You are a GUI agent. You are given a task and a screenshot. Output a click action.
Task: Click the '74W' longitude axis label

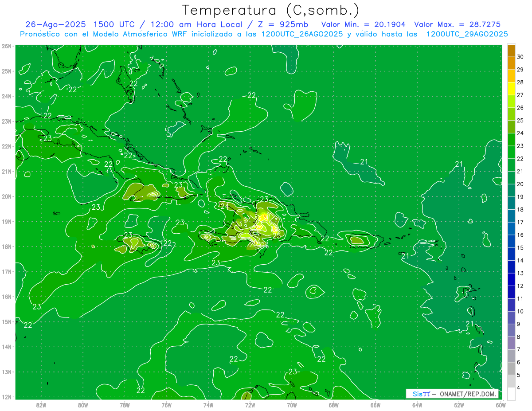coord(208,405)
